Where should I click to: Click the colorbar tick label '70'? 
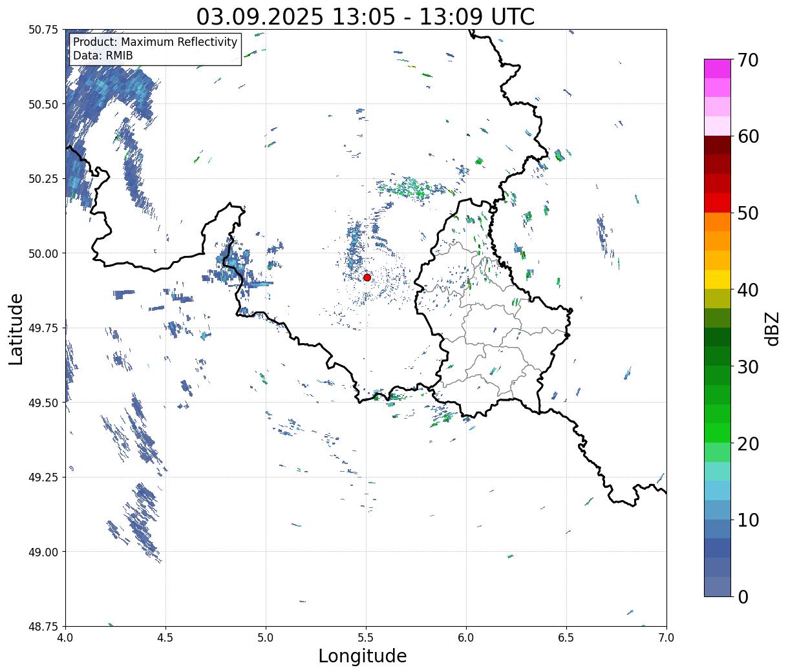(747, 60)
